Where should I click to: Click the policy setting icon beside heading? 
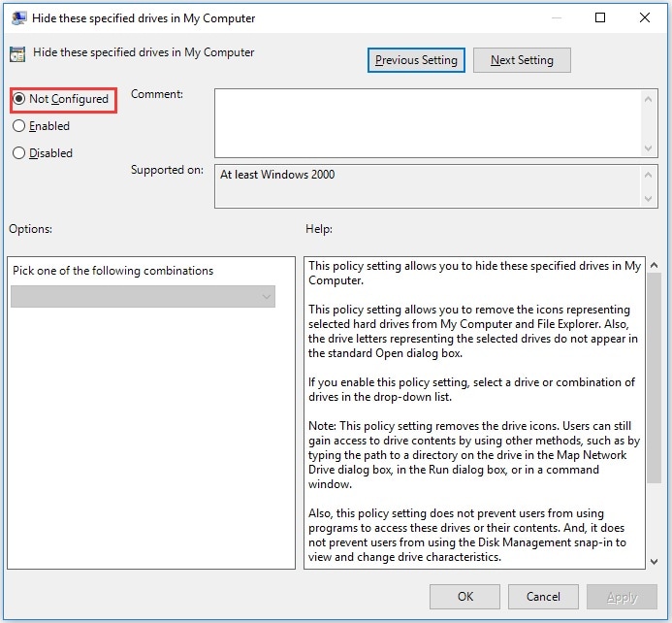pos(17,54)
